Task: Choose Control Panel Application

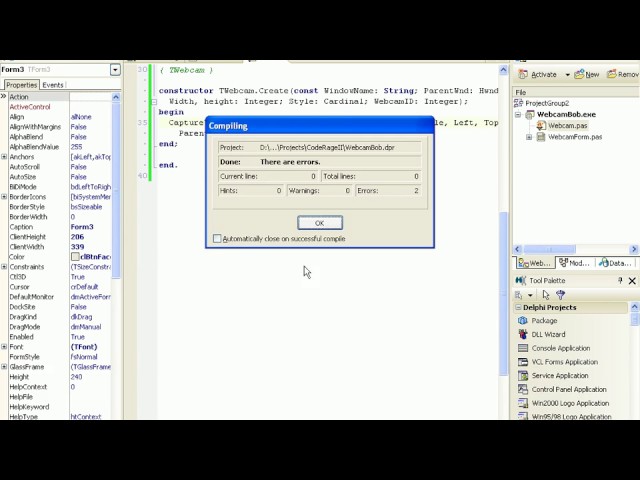Action: click(569, 389)
